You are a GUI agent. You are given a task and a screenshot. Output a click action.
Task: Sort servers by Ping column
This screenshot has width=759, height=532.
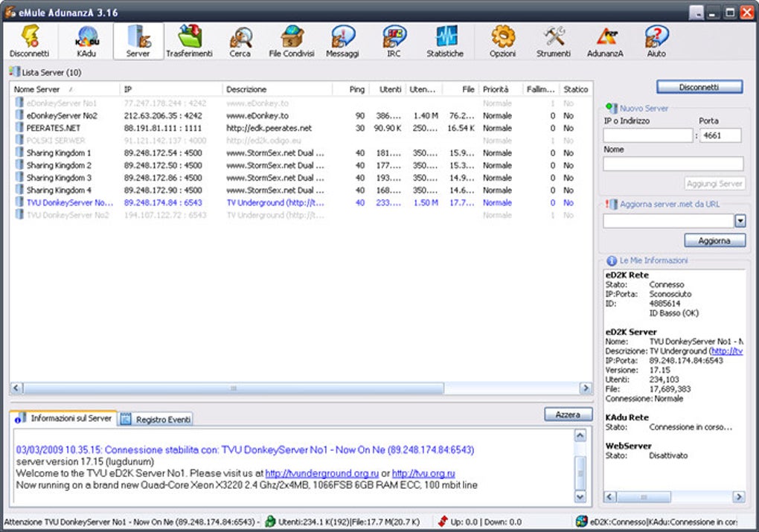pyautogui.click(x=351, y=89)
